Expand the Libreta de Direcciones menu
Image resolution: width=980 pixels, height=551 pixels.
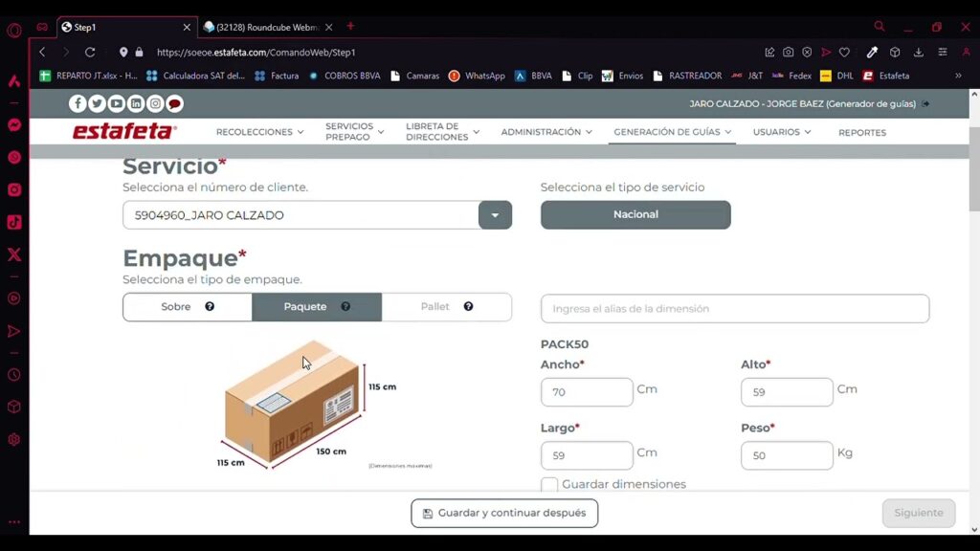coord(442,132)
